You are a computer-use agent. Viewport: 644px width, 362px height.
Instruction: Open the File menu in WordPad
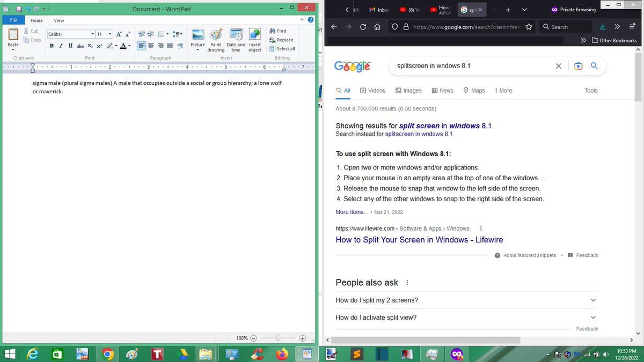coord(13,20)
